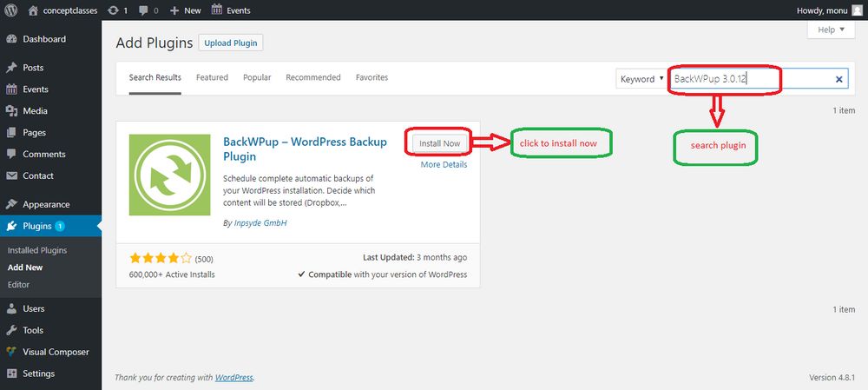868x390 pixels.
Task: Open Media library from sidebar
Action: (x=35, y=111)
